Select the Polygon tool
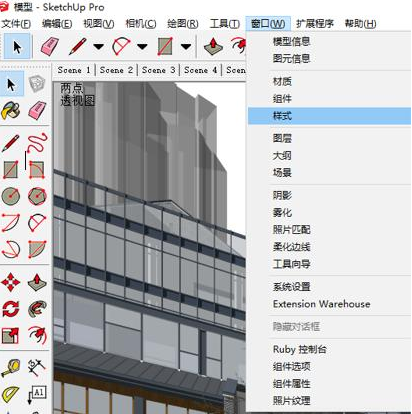 (37, 196)
